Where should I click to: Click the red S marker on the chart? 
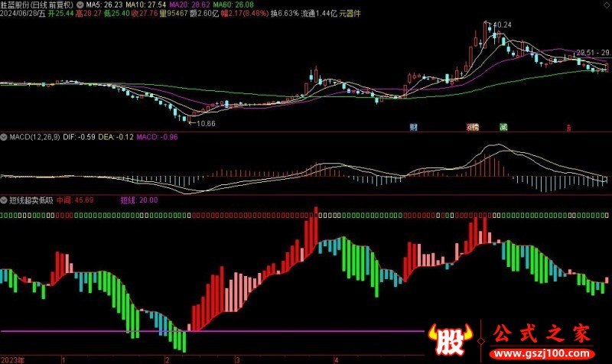click(568, 127)
